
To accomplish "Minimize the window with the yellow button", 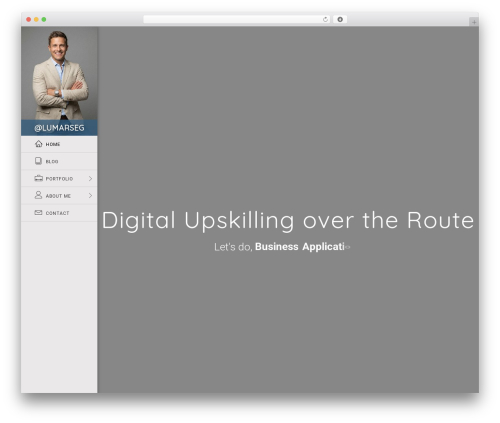I will tap(36, 20).
